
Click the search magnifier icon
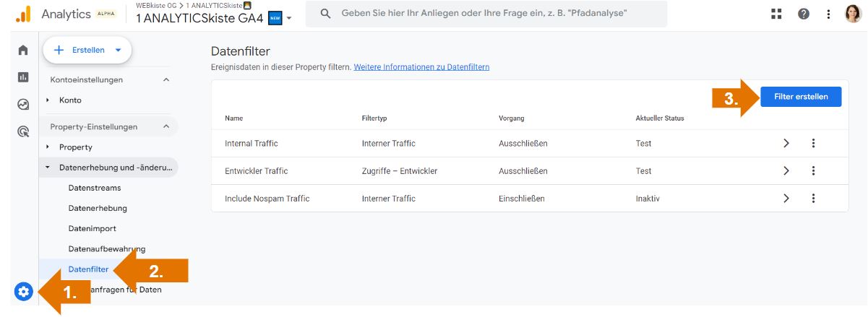[x=326, y=14]
